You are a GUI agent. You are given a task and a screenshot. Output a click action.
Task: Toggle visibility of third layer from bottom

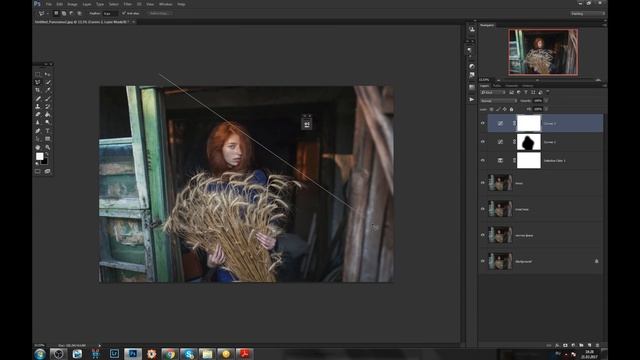482,209
